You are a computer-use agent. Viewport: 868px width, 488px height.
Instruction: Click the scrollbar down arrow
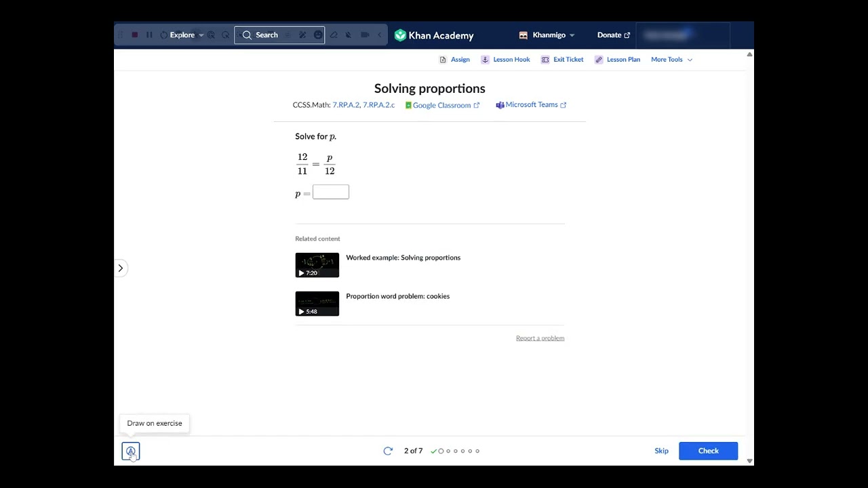pos(749,461)
